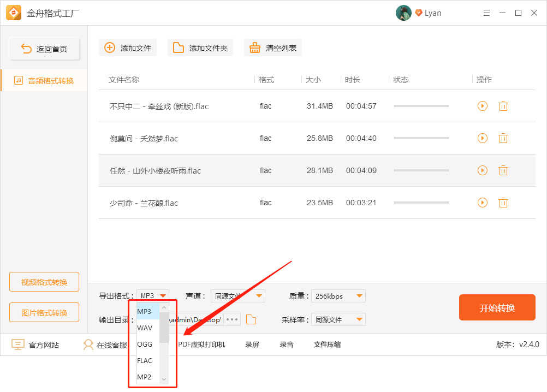Delete 不只中二 - 牵丝戏 (新版).flac file
The height and width of the screenshot is (392, 547).
503,106
